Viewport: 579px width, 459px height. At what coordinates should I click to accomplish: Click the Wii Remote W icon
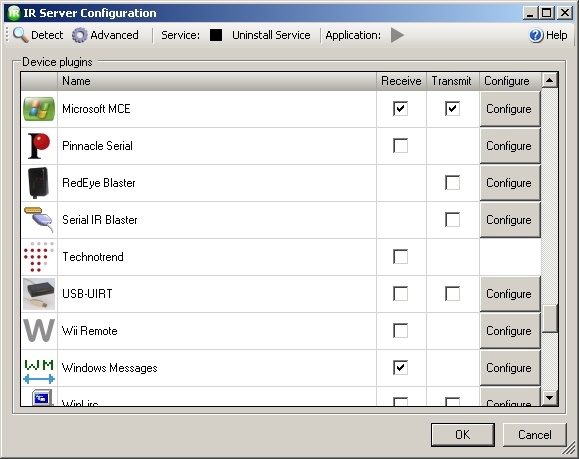pos(39,330)
